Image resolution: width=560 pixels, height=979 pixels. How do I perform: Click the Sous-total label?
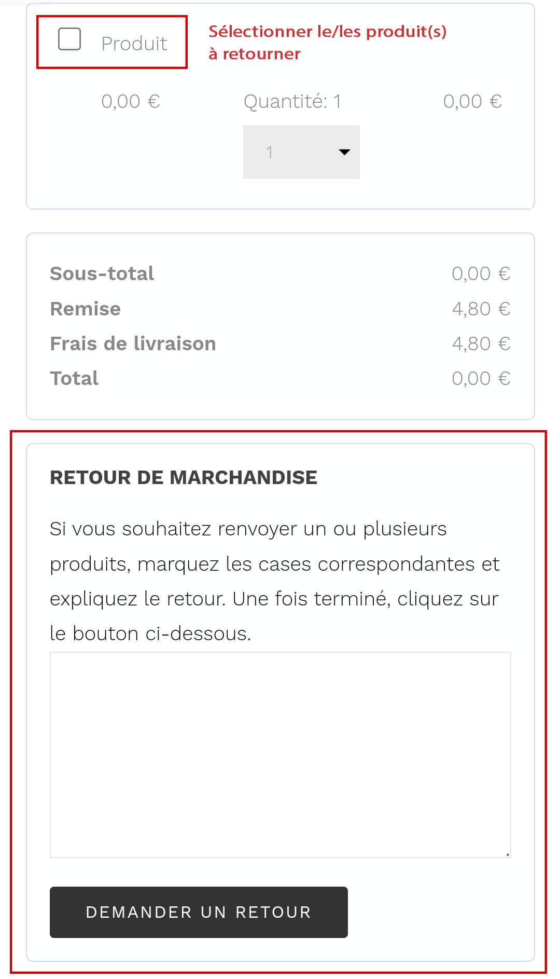coord(102,273)
